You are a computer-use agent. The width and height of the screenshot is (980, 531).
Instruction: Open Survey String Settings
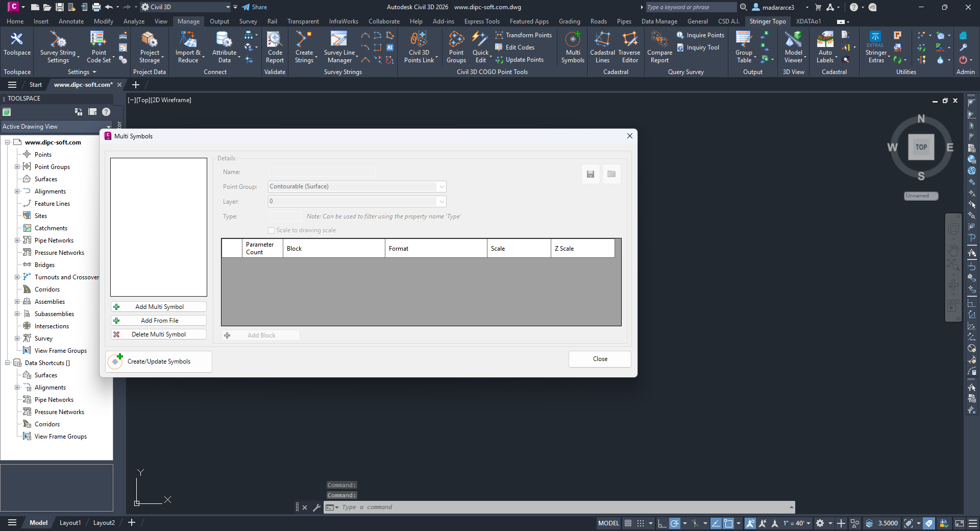[58, 47]
